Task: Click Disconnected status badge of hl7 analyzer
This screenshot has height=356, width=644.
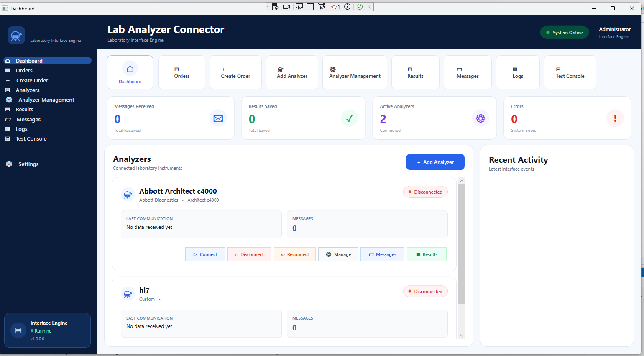Action: click(x=425, y=292)
